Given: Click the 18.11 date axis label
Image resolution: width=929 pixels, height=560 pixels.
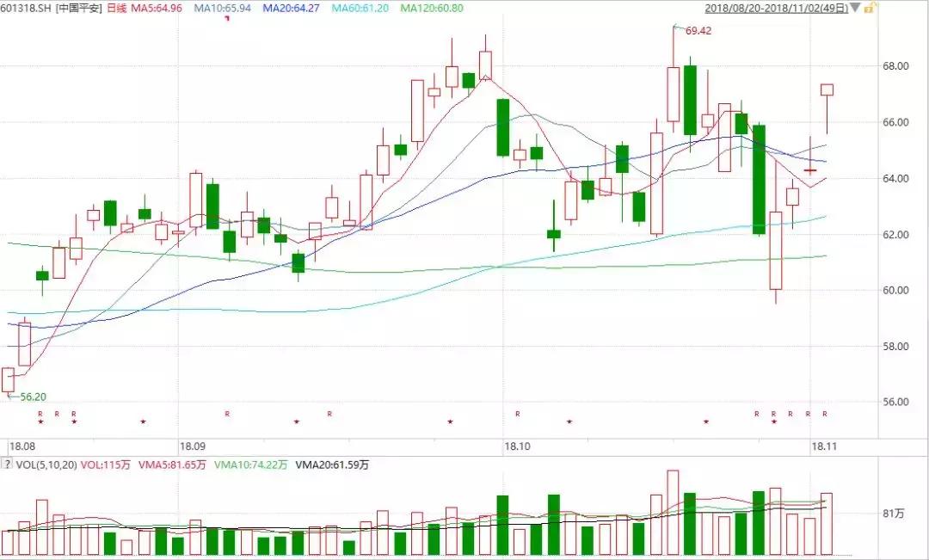Looking at the screenshot, I should 824,446.
